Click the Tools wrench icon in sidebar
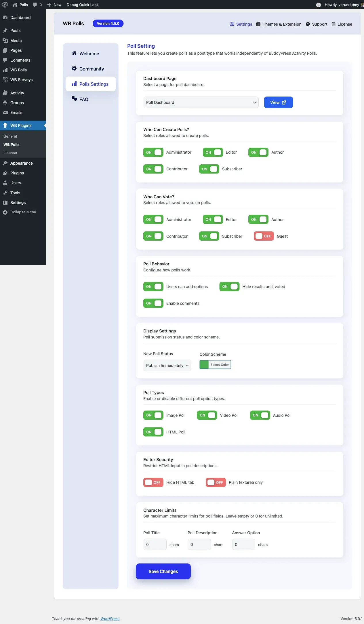Viewport: 364px width, 624px height. click(5, 193)
